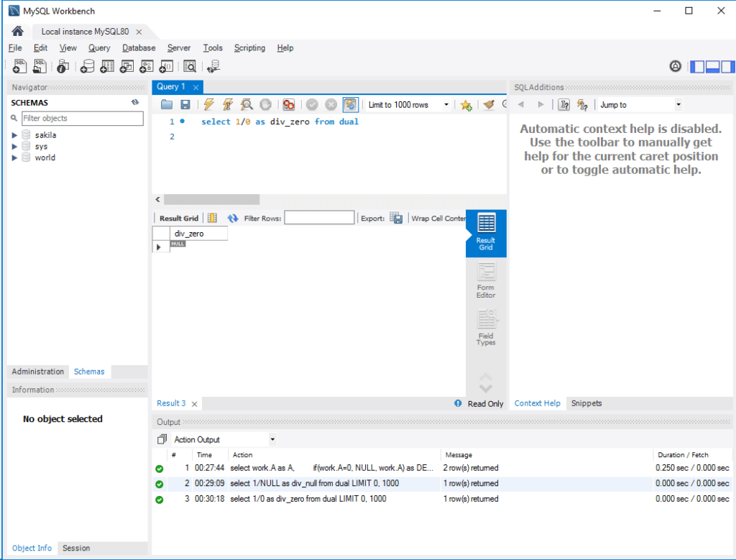Rollback transaction X icon
Image resolution: width=736 pixels, height=560 pixels.
(331, 105)
